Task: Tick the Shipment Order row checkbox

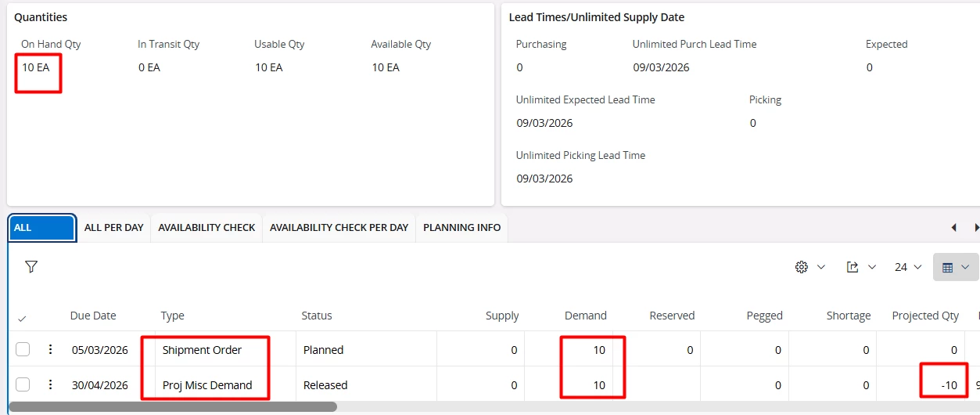Action: pyautogui.click(x=23, y=350)
